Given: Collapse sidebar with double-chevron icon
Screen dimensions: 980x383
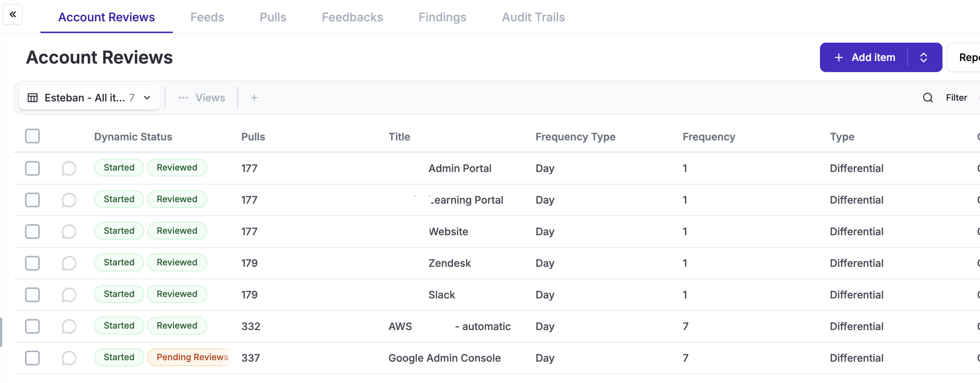Looking at the screenshot, I should [x=13, y=14].
